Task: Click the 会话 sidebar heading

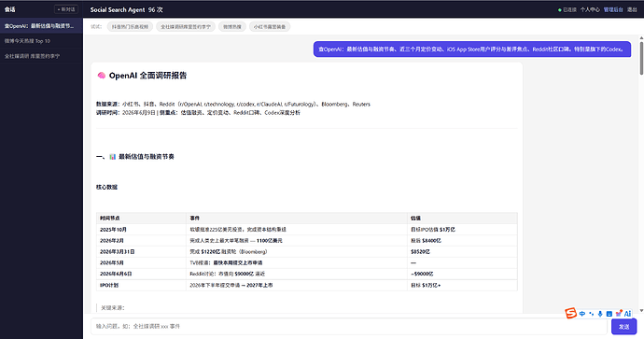Action: pyautogui.click(x=10, y=9)
